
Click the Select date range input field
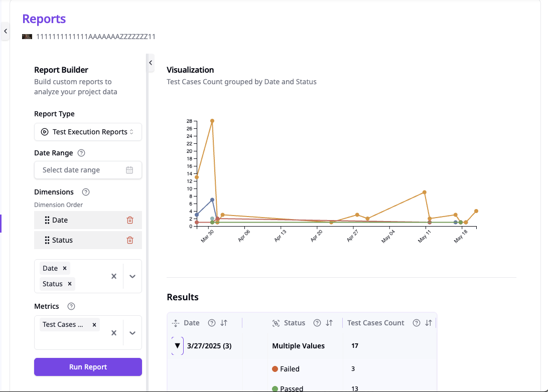(80, 170)
